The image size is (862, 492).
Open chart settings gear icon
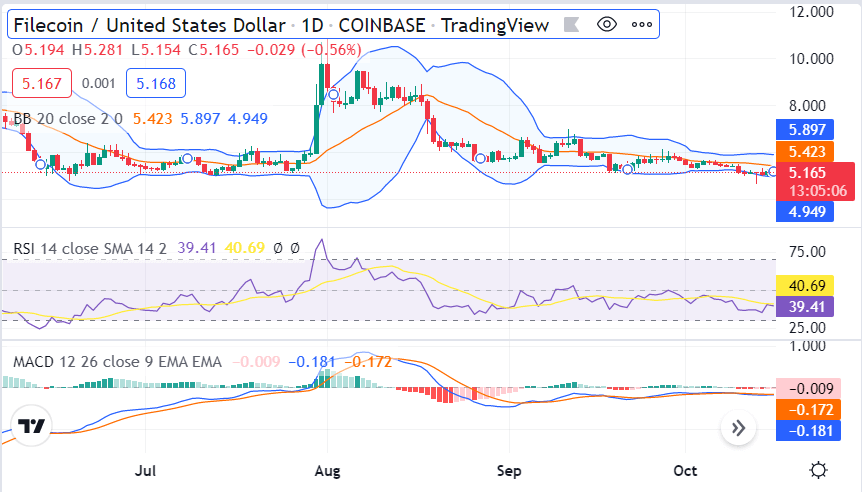(819, 471)
